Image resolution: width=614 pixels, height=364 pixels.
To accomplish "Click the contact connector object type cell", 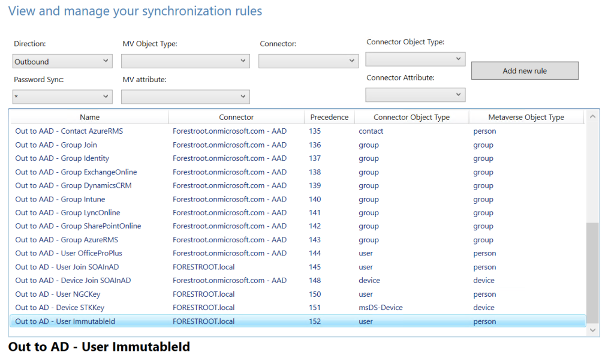I will 371,131.
